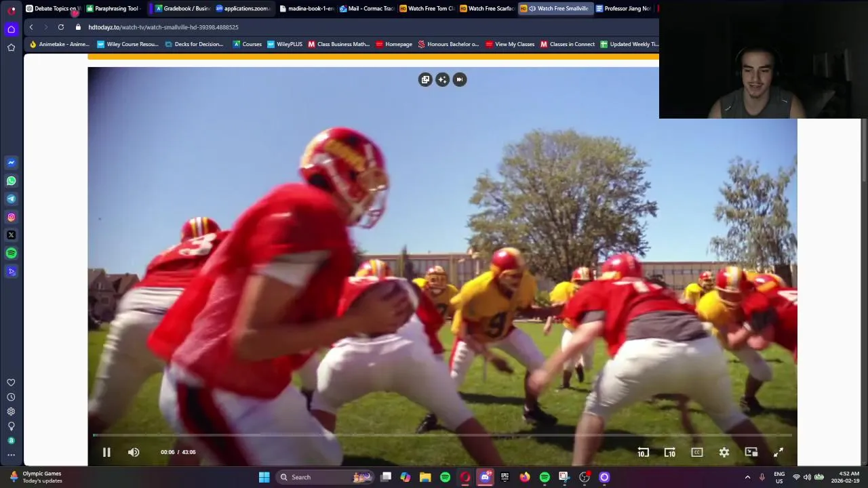Switch to the Gradebook tab

click(x=182, y=8)
